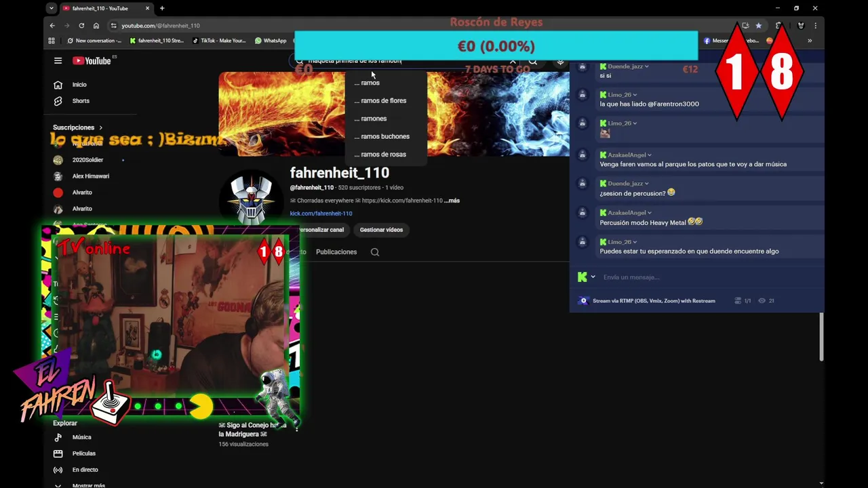This screenshot has height=488, width=868.
Task: Go back with browser back arrow
Action: (x=52, y=26)
